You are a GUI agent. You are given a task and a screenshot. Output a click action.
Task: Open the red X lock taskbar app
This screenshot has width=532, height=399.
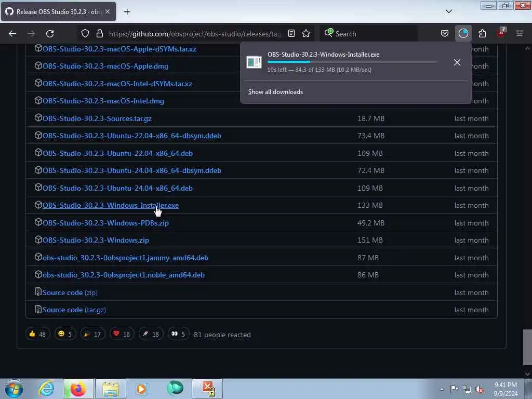(x=208, y=389)
